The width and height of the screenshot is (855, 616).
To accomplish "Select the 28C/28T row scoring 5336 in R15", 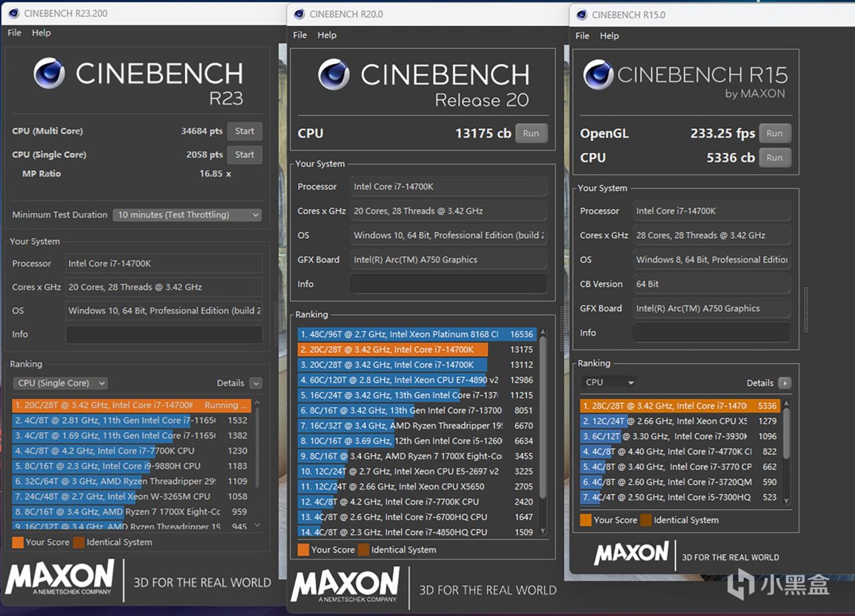I will point(680,406).
